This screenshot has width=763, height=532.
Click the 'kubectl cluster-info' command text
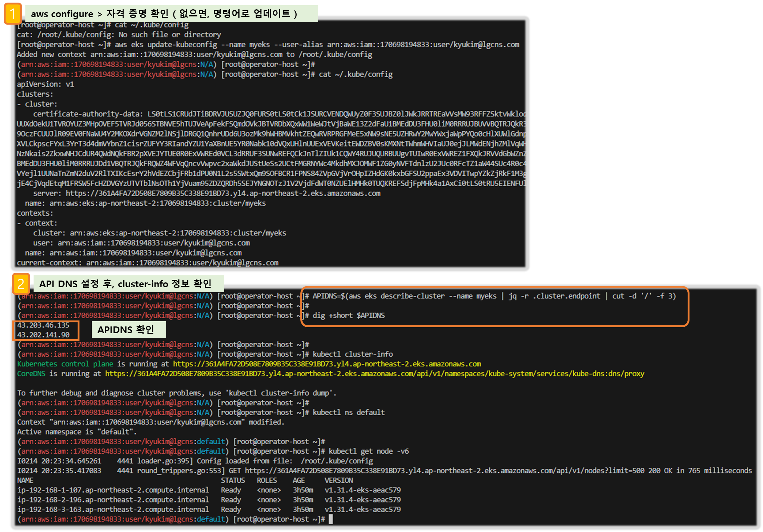click(x=353, y=354)
